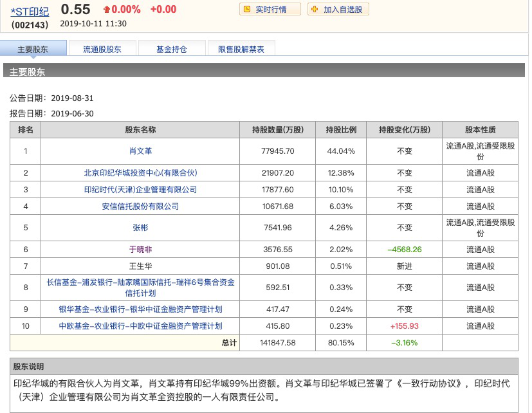Viewport: 532px width, 413px height.
Task: Click share count 901.08
Action: pos(277,266)
